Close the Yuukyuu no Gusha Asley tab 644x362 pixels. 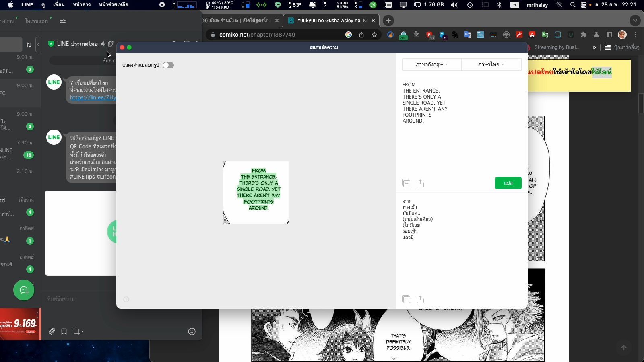click(x=373, y=21)
